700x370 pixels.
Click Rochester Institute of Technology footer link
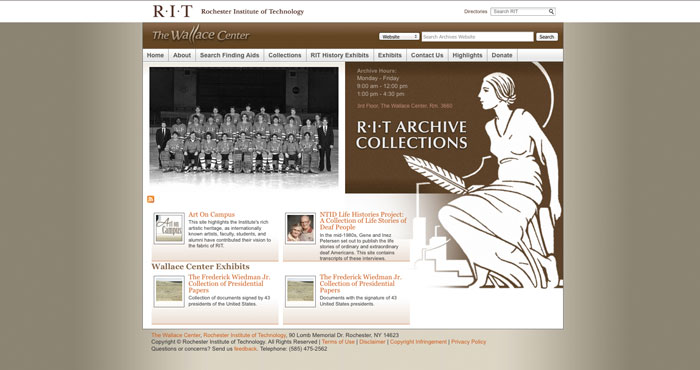[x=244, y=335]
